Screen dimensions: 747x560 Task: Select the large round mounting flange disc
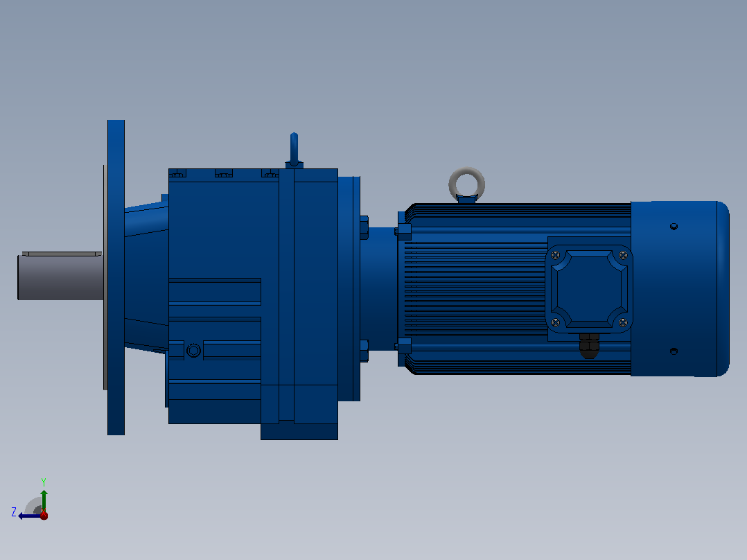coord(116,277)
